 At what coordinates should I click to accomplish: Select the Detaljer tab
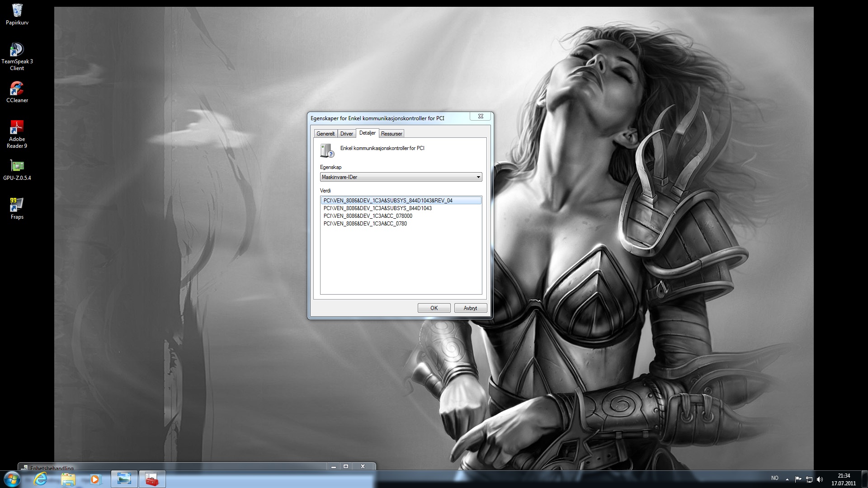[367, 133]
